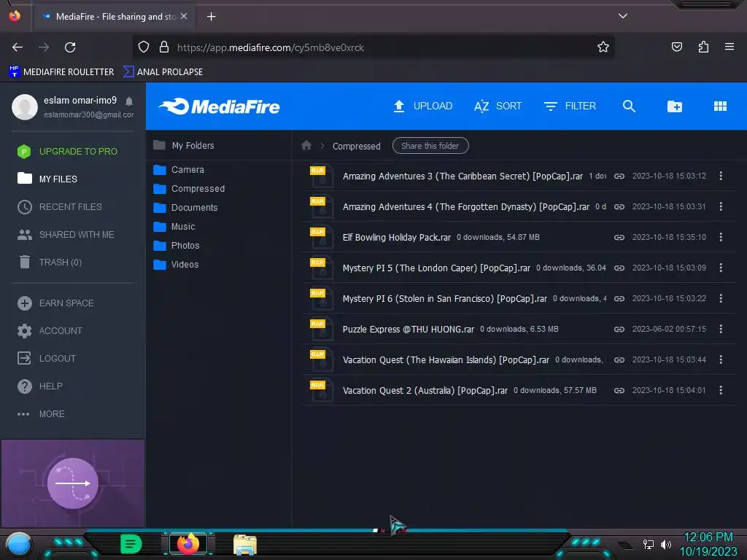Open the Compressed folder in tree
The width and height of the screenshot is (747, 560).
pyautogui.click(x=189, y=189)
